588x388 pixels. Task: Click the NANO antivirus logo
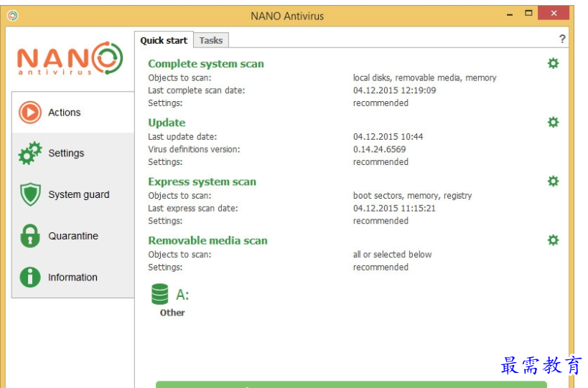[x=70, y=58]
